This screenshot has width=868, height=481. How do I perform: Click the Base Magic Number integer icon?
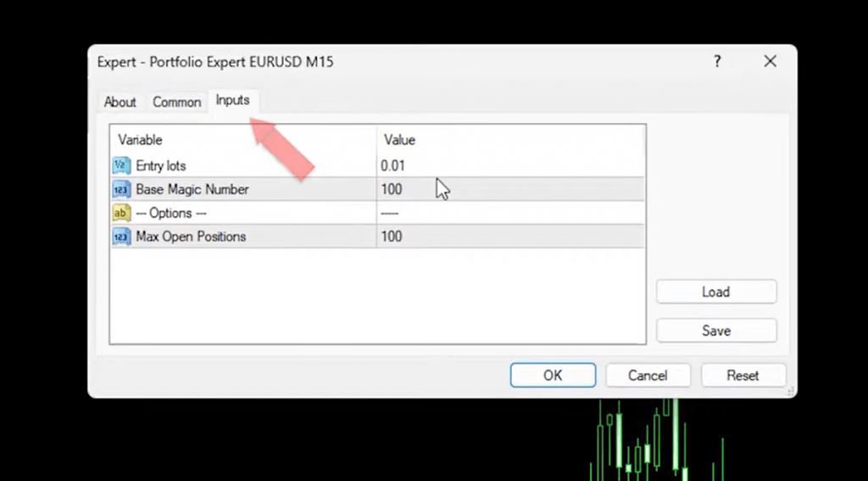click(x=120, y=189)
